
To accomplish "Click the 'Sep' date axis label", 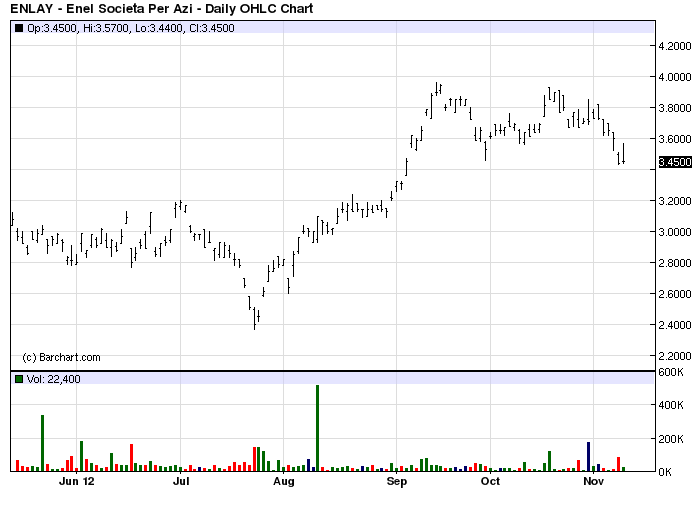I will click(397, 481).
